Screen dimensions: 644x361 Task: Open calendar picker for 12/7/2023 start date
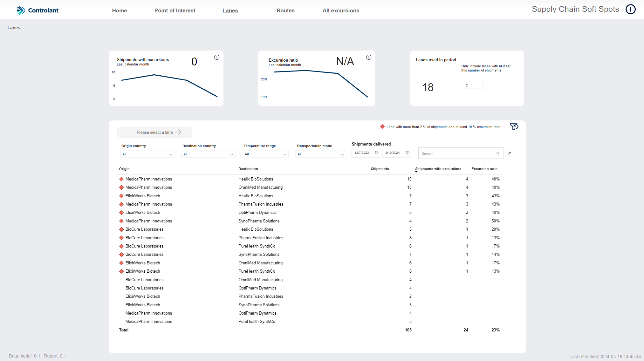(x=377, y=153)
